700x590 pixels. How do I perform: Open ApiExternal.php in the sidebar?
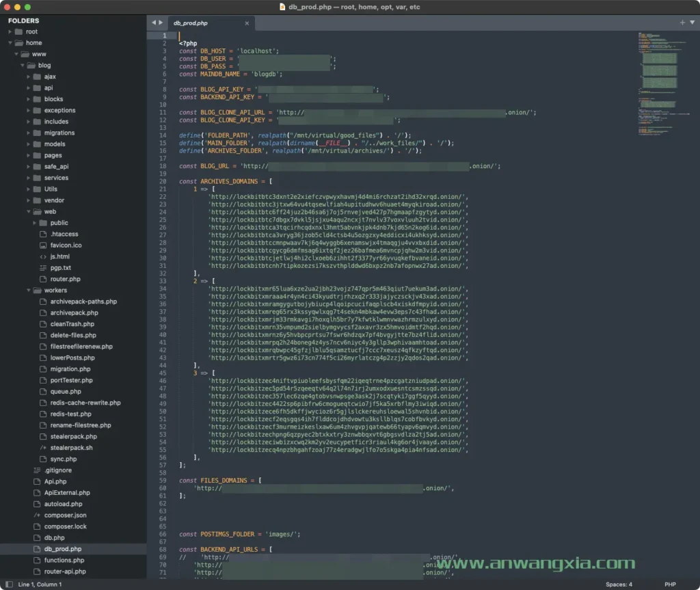click(67, 493)
